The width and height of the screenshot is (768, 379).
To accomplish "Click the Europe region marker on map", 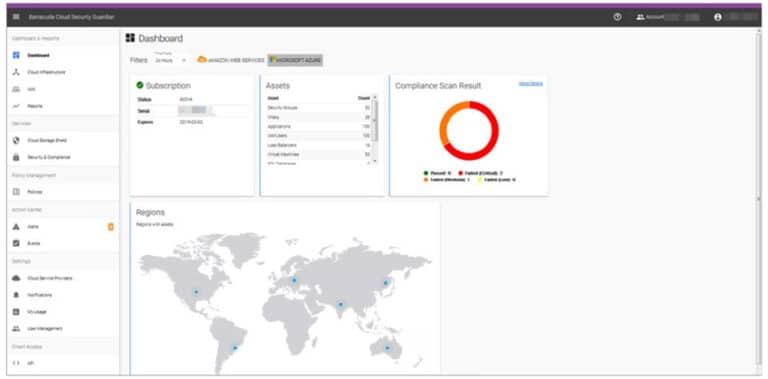I will click(294, 281).
